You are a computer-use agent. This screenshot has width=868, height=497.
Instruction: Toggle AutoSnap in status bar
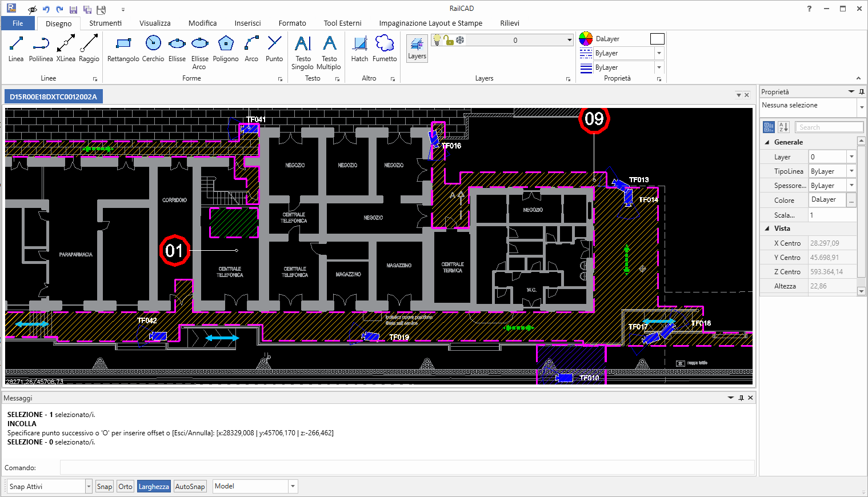point(190,487)
